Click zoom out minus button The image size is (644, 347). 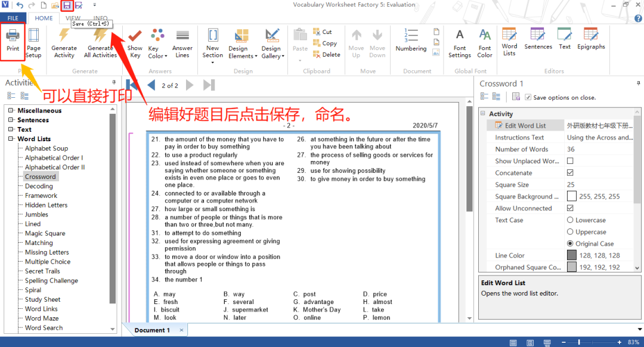pos(563,342)
